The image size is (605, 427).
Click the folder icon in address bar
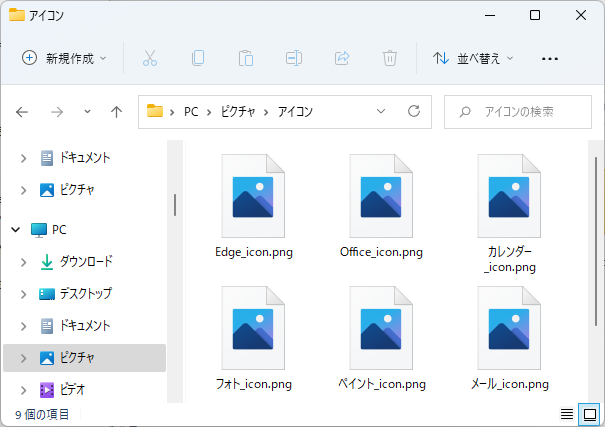tap(155, 111)
